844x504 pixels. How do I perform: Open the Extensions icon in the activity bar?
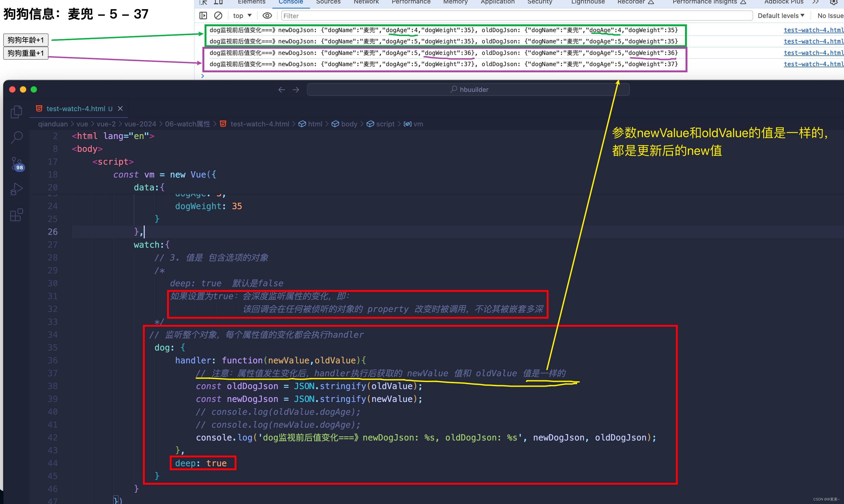tap(16, 215)
